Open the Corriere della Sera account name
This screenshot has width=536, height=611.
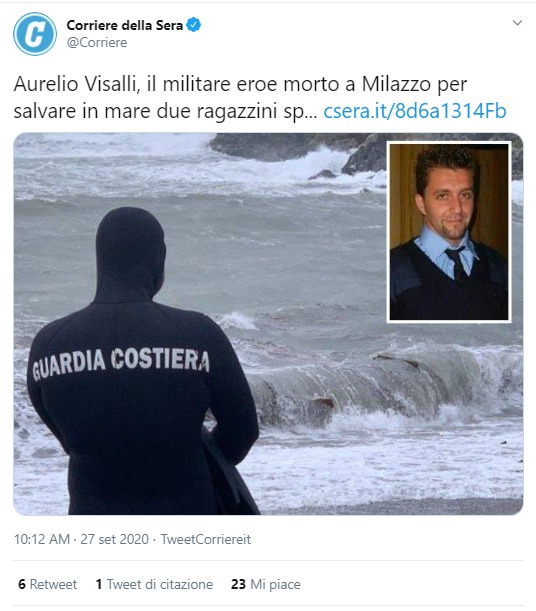125,25
